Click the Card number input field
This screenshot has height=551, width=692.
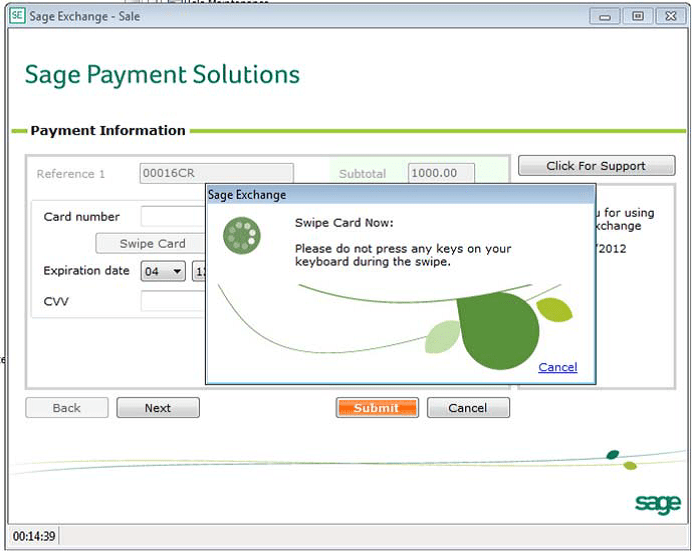173,216
